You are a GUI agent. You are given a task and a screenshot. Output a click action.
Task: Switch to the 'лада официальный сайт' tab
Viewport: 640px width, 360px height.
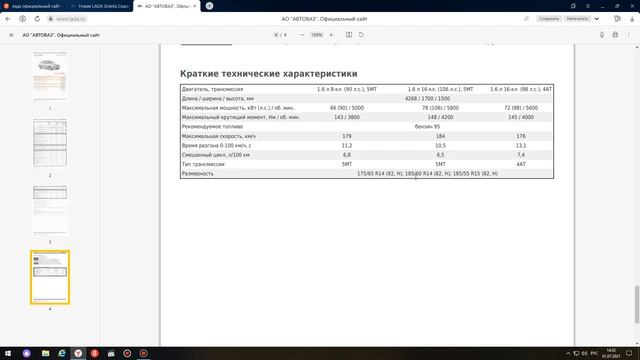(33, 6)
